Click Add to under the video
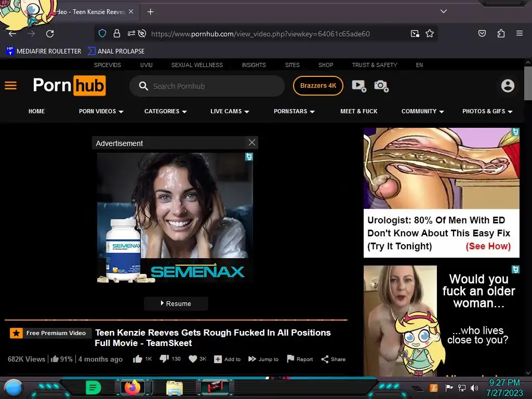 [228, 360]
